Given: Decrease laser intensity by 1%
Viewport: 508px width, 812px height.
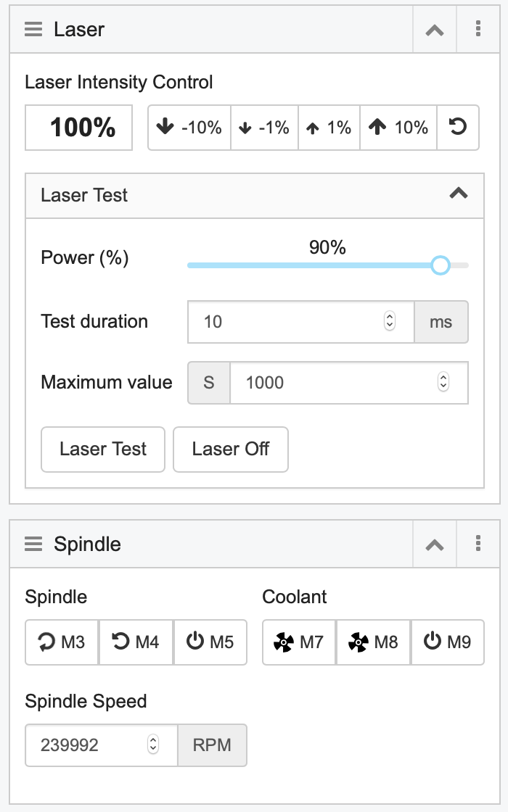Looking at the screenshot, I should click(x=264, y=128).
